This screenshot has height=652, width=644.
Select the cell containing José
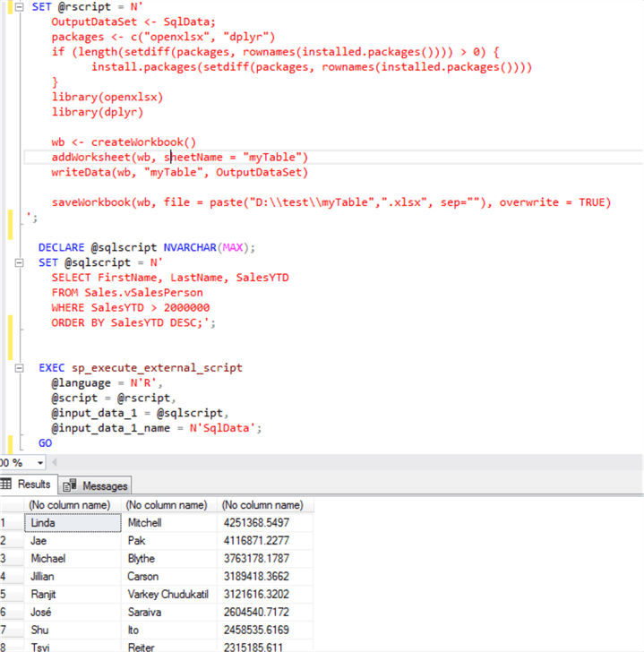(73, 612)
